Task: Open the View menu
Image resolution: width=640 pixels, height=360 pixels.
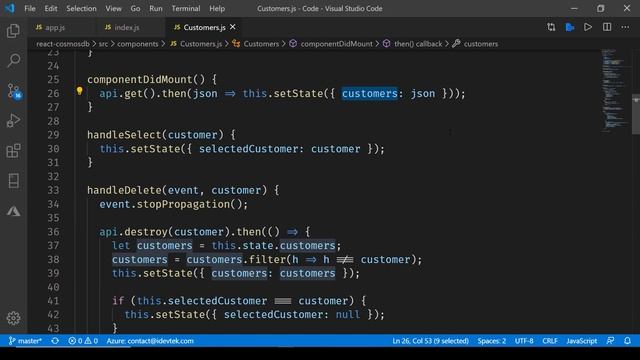Action: coord(113,9)
